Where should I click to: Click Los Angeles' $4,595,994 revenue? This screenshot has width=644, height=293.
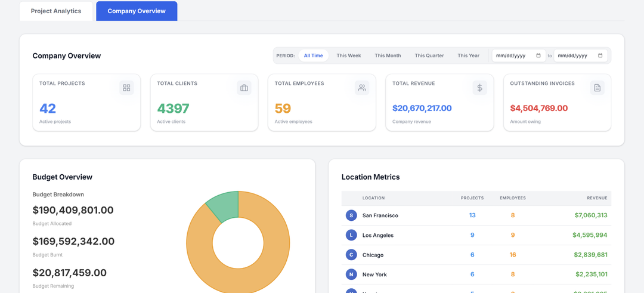coord(590,235)
